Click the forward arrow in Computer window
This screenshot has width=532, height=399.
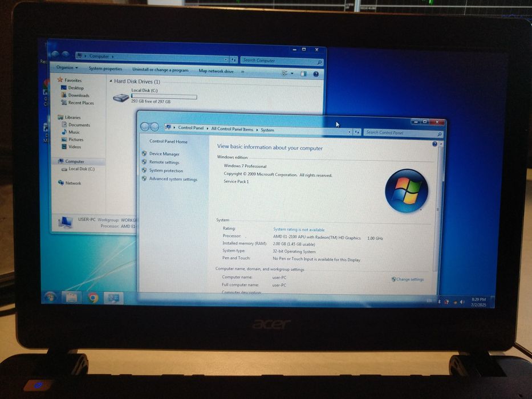pos(66,54)
